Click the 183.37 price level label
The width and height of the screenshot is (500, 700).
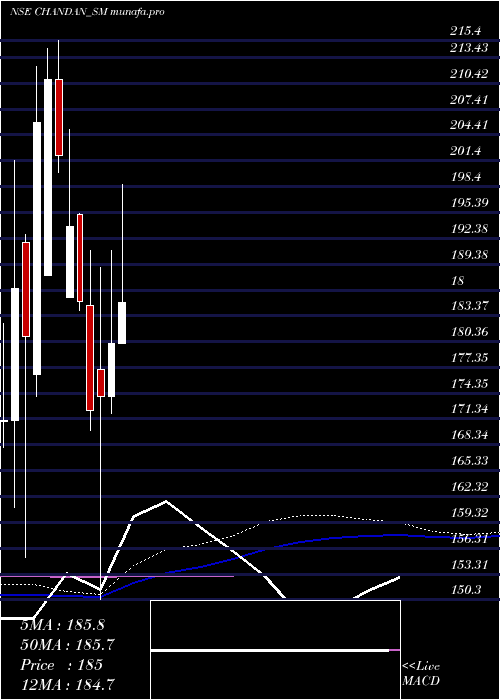tap(469, 306)
